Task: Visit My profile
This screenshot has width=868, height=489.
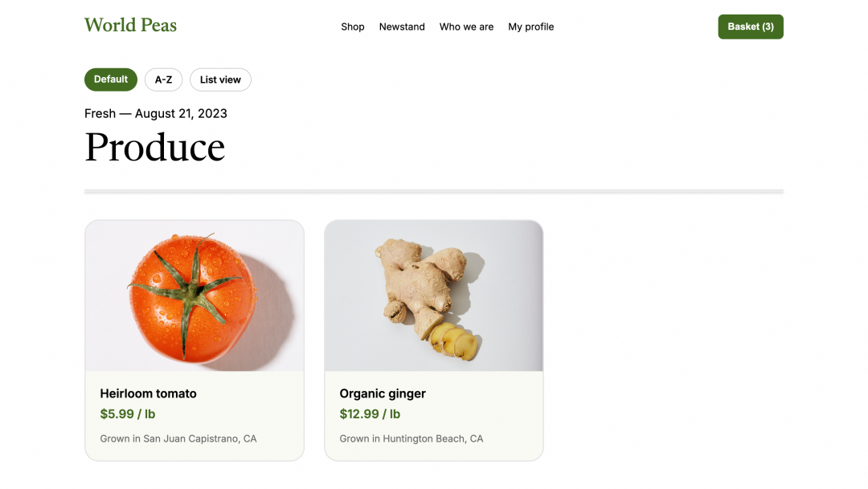Action: tap(531, 26)
